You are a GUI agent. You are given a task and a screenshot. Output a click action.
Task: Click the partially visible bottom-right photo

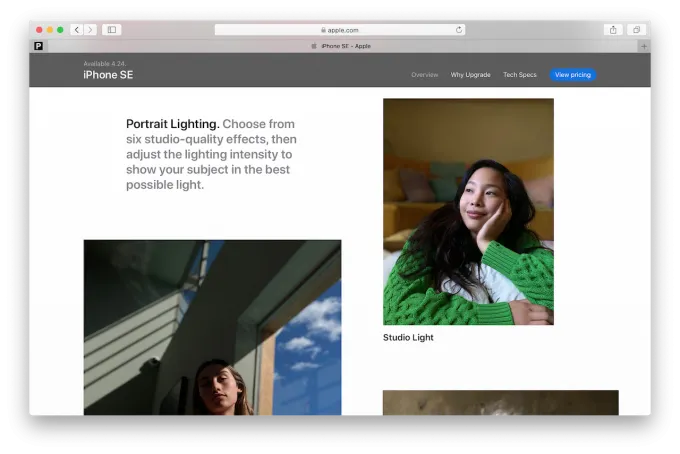[x=500, y=402]
